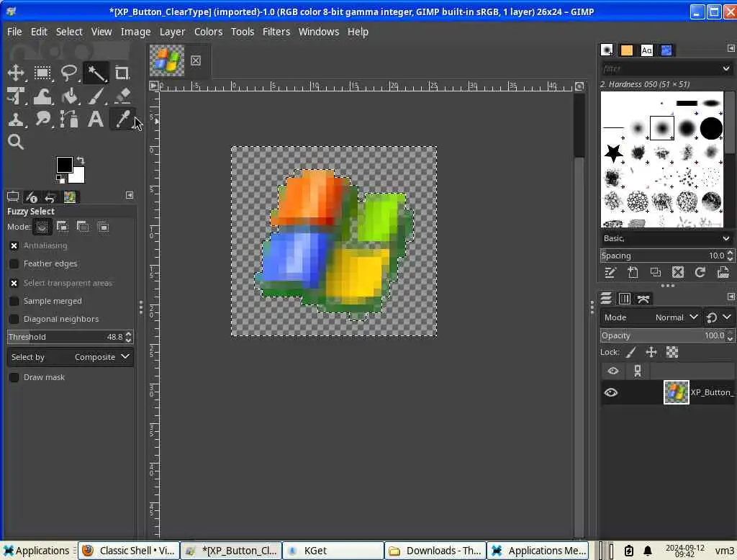Switch to the Patterns tab
This screenshot has width=737, height=560.
[x=627, y=50]
